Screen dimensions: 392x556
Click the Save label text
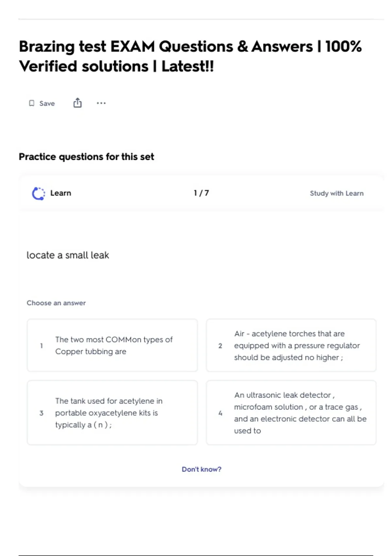47,103
